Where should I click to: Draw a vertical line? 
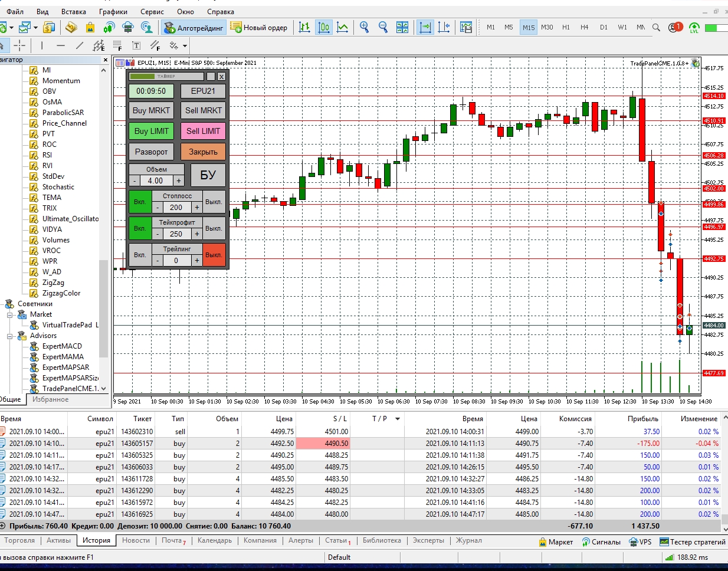tap(42, 45)
